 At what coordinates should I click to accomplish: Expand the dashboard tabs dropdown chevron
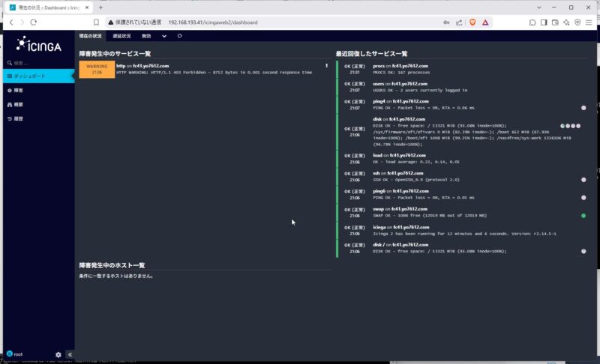(164, 36)
